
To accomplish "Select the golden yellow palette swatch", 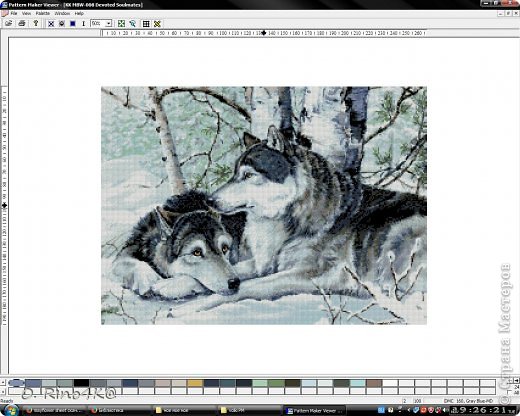I will 195,383.
